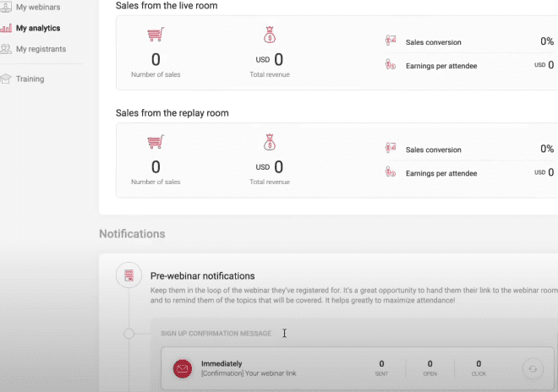Refresh the confirmation message stats
This screenshot has width=558, height=392.
(x=533, y=368)
